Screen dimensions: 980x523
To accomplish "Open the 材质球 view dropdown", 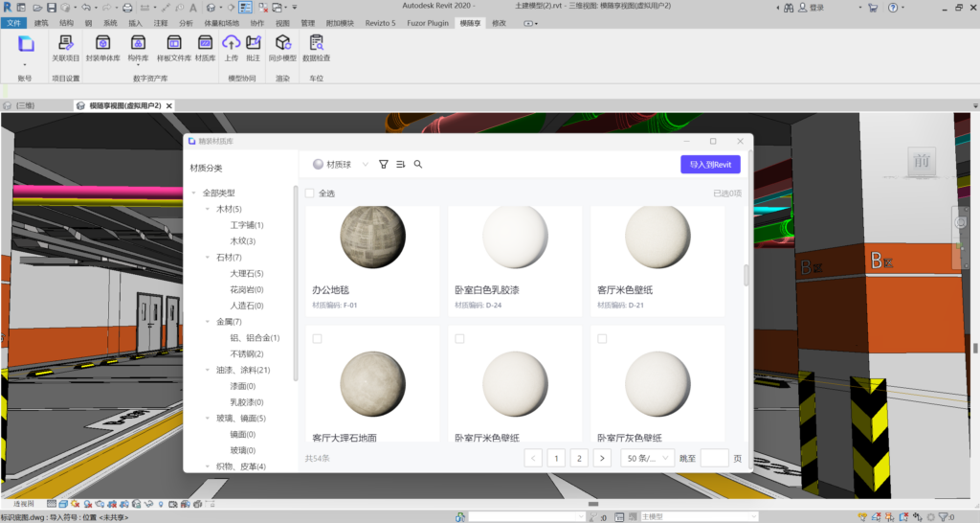I will click(342, 165).
